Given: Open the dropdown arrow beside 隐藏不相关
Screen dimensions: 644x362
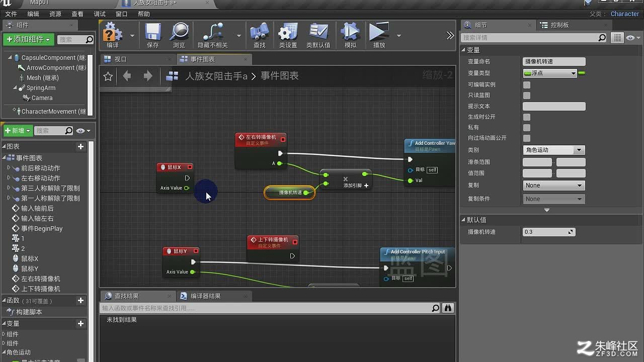Looking at the screenshot, I should (239, 36).
